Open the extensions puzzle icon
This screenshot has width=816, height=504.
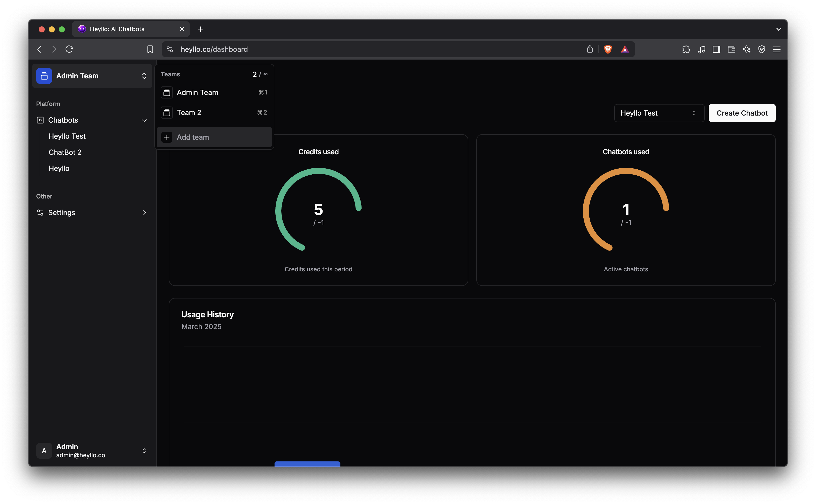click(686, 49)
